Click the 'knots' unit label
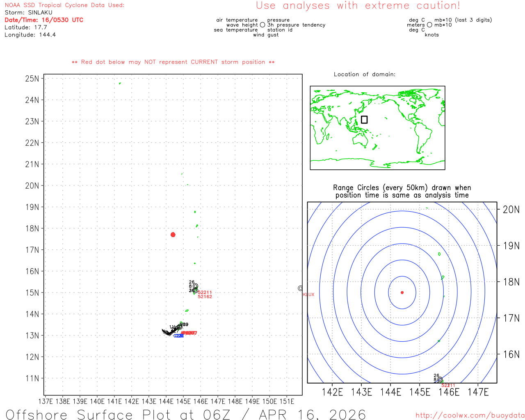This screenshot has width=525, height=420. (x=432, y=35)
